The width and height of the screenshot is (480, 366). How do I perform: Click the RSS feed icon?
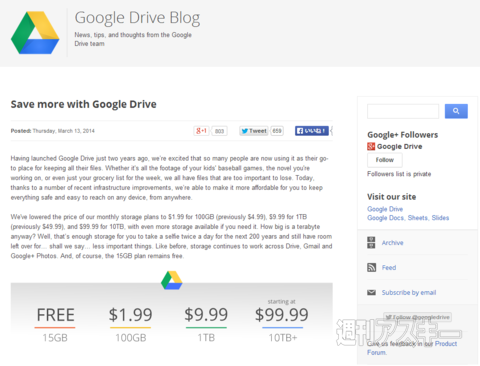click(x=371, y=267)
